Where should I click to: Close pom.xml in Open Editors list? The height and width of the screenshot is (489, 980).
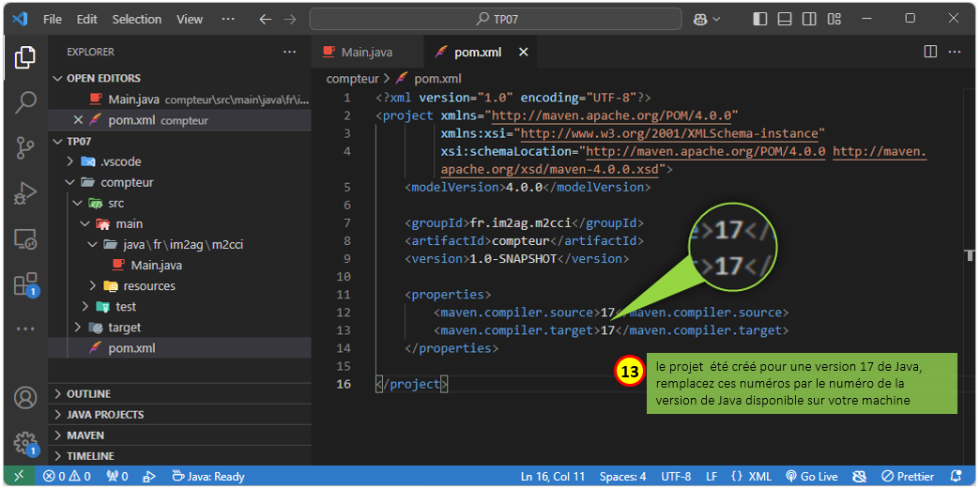click(x=78, y=120)
